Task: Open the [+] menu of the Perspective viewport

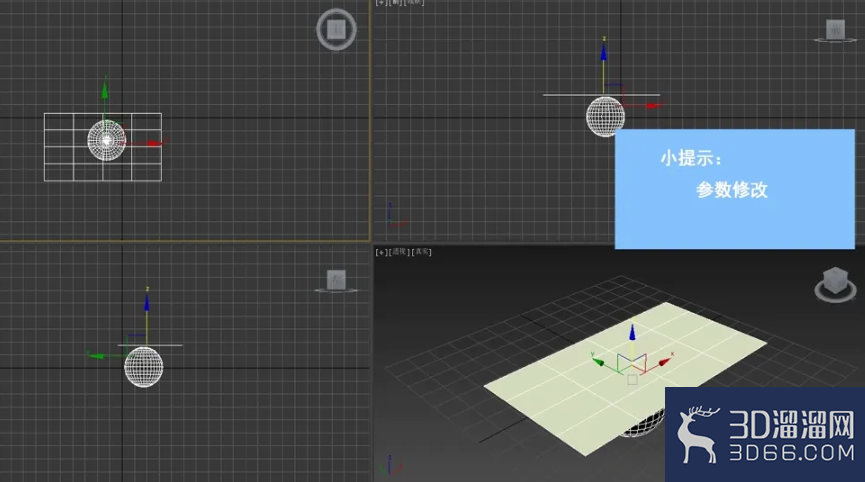Action: [381, 252]
